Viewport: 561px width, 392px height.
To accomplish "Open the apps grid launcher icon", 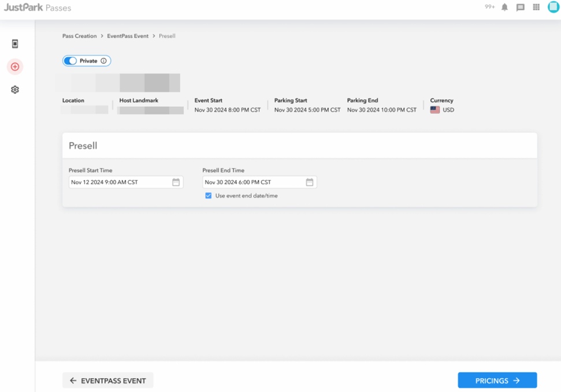I will point(536,7).
